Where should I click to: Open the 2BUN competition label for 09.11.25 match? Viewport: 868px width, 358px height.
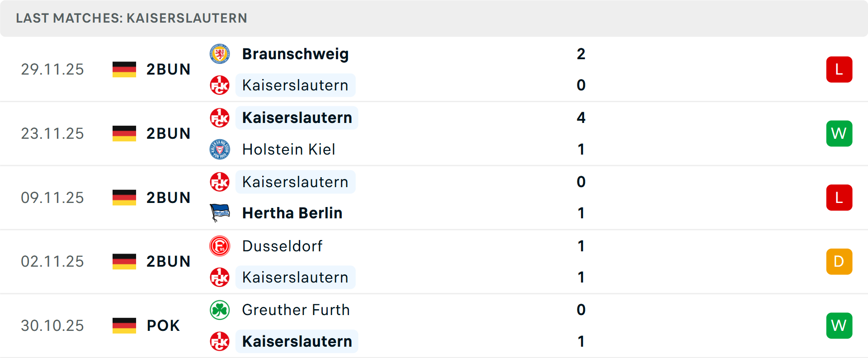pyautogui.click(x=168, y=197)
